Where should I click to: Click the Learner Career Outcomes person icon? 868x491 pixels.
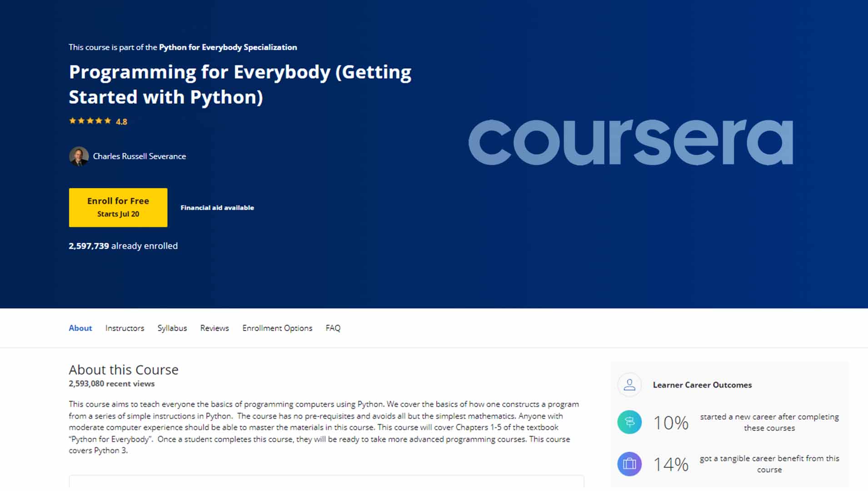point(629,385)
